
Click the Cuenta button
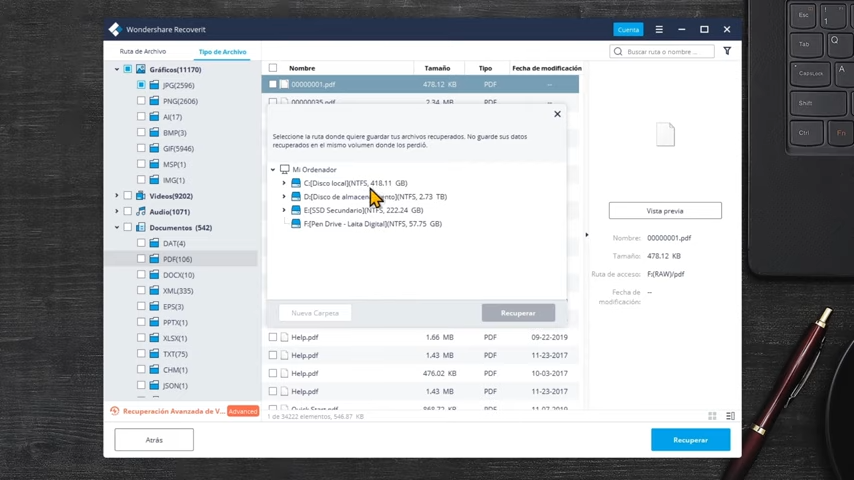(x=628, y=29)
